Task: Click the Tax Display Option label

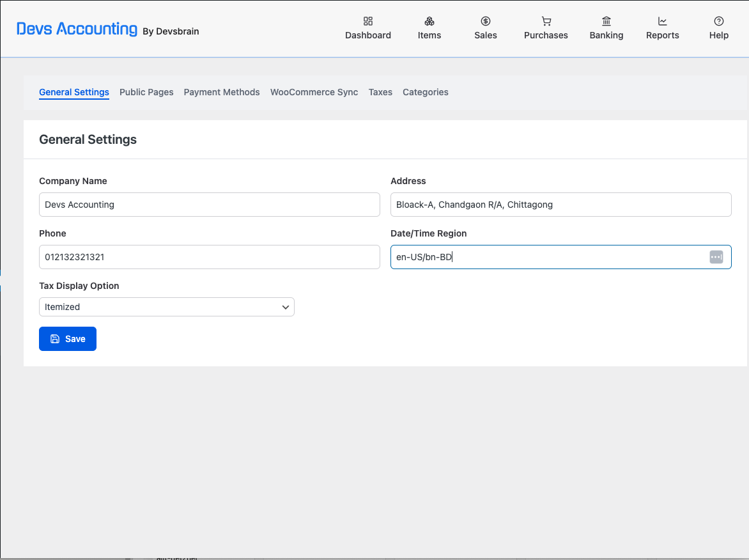Action: (x=79, y=286)
